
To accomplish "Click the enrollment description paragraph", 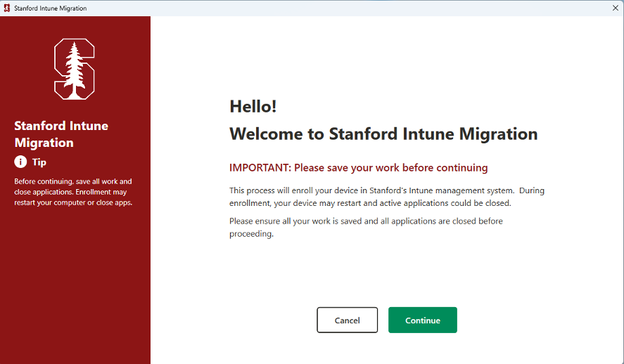I will point(386,197).
